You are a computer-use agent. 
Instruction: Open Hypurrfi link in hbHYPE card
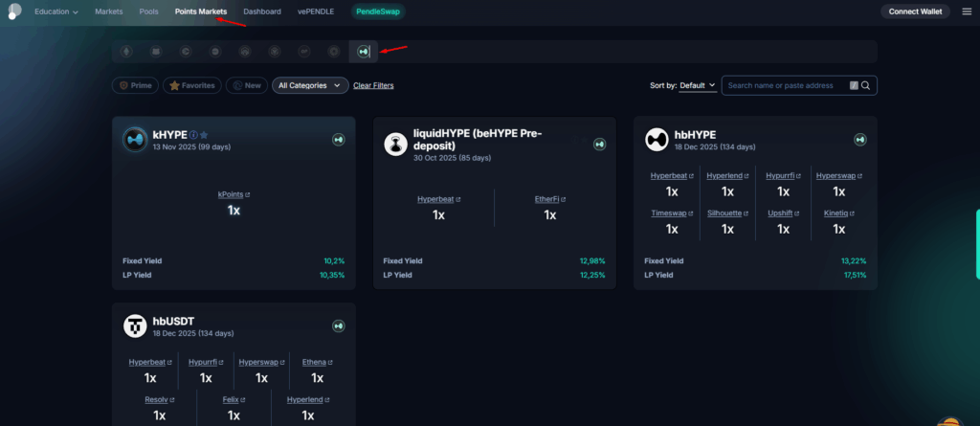tap(780, 176)
